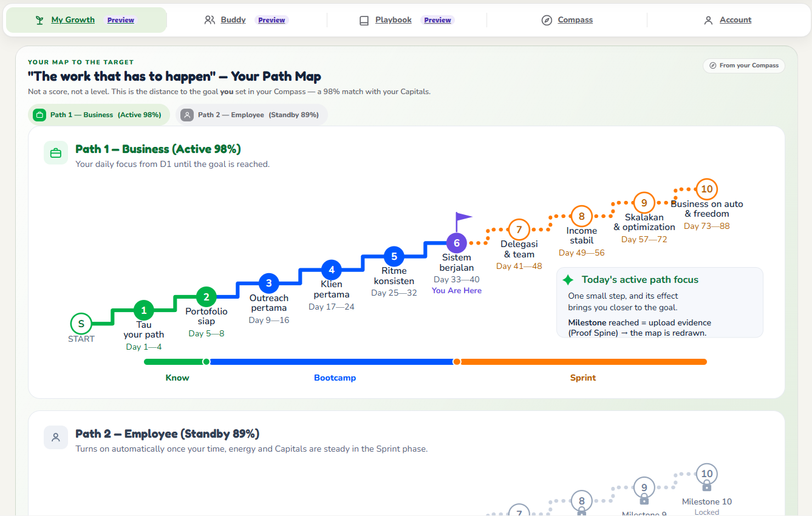This screenshot has height=516, width=812.
Task: Click the green sparkle icon in today's focus card
Action: click(x=568, y=280)
